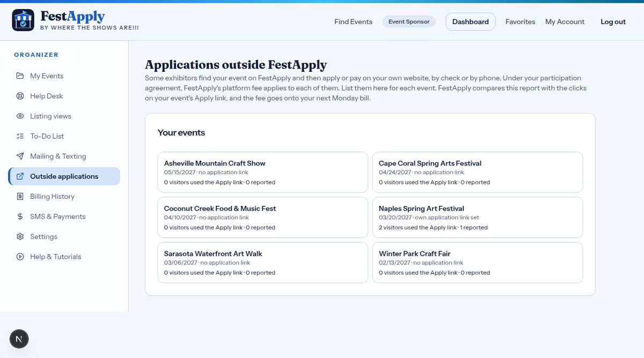Open the Coconut Creek Food & Music Fest card

click(x=263, y=218)
